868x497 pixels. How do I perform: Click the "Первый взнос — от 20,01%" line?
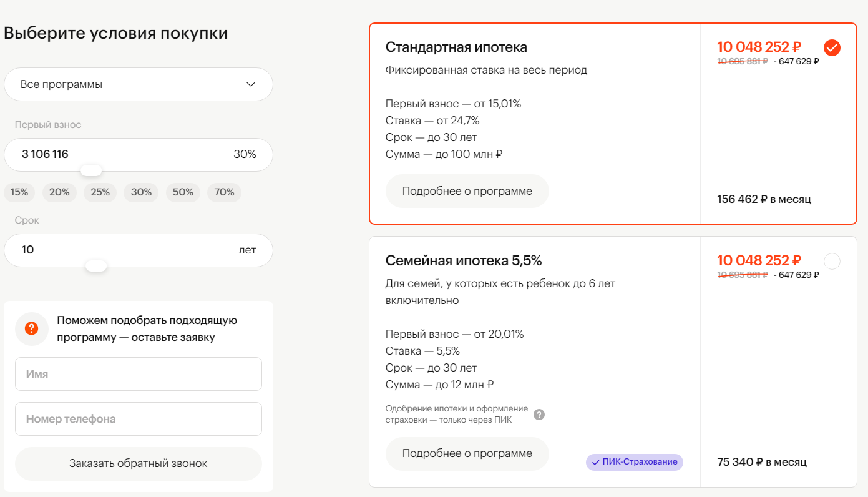click(x=455, y=334)
